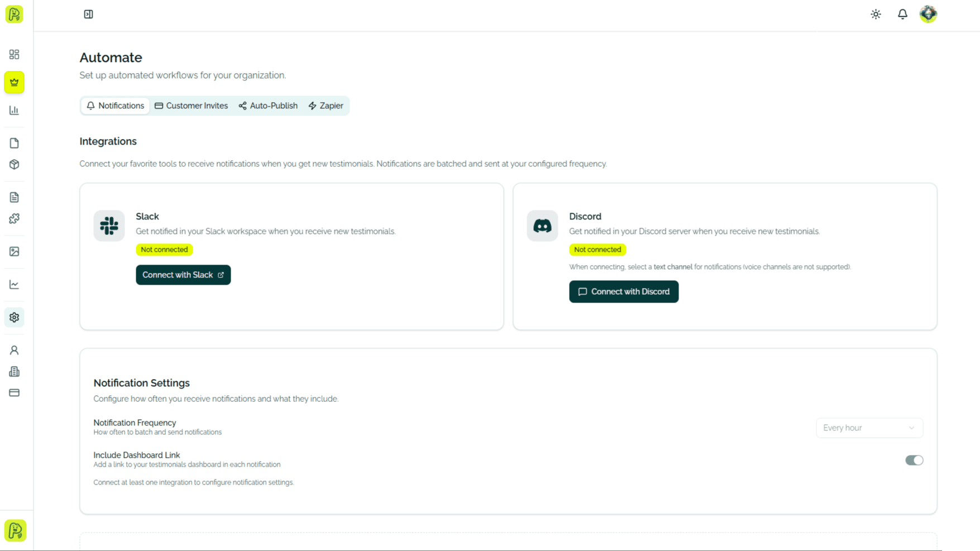Click the Automate page heading

point(111,58)
